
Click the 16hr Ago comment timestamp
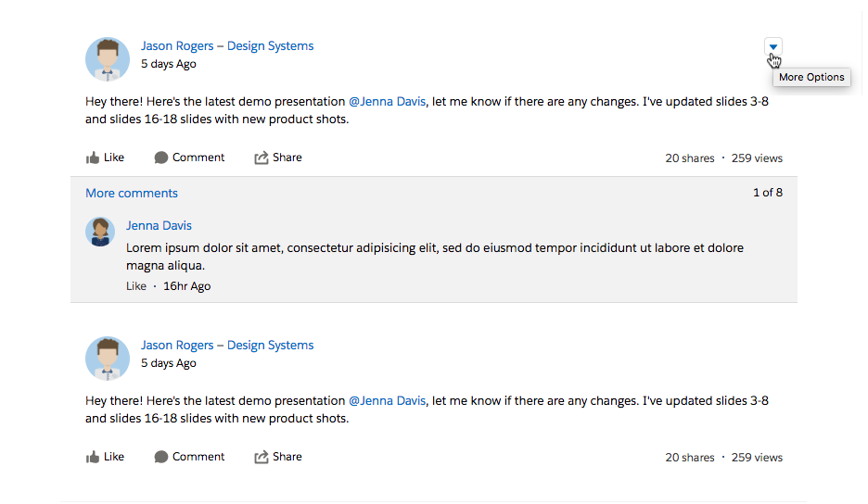tap(187, 286)
